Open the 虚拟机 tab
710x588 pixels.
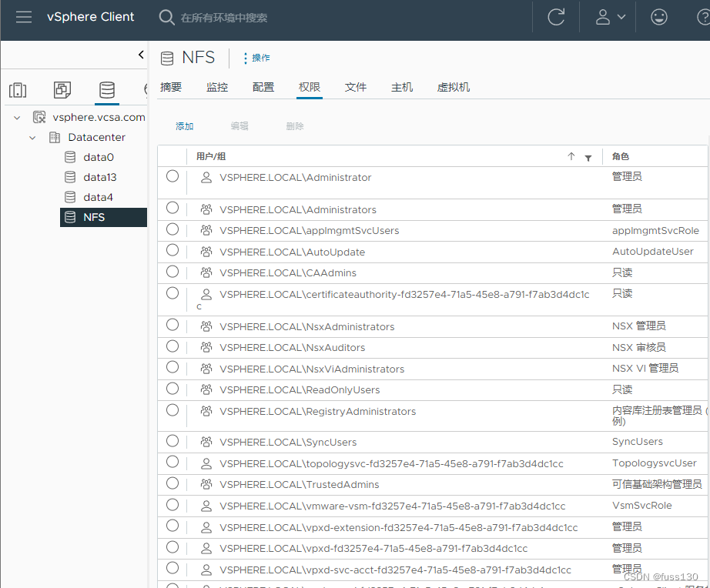[454, 87]
